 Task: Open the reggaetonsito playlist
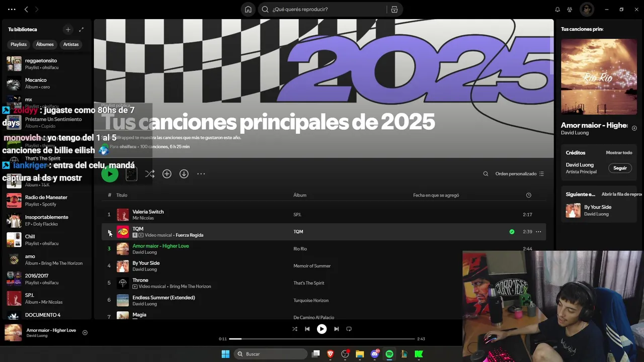pyautogui.click(x=48, y=64)
